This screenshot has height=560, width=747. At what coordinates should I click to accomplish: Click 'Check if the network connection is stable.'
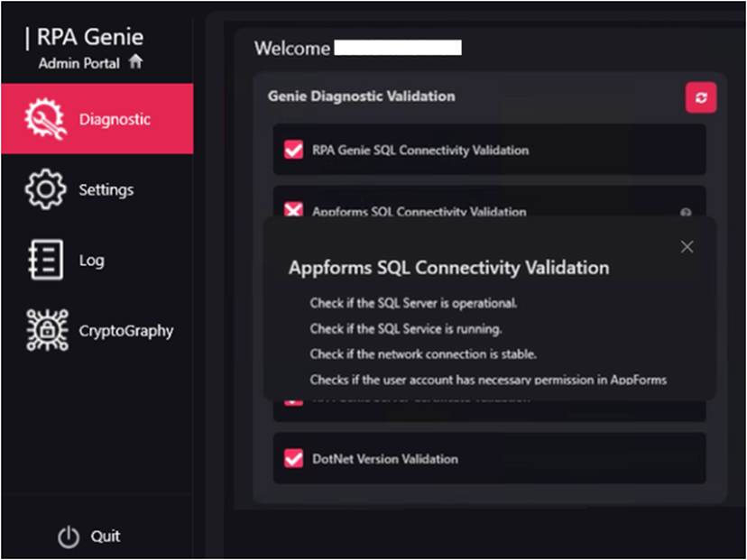[x=423, y=353]
